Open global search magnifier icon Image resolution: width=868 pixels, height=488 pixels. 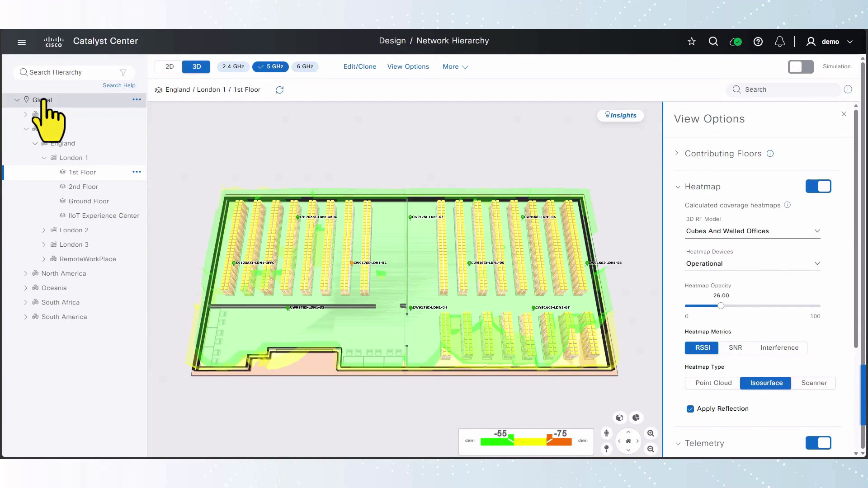(713, 42)
